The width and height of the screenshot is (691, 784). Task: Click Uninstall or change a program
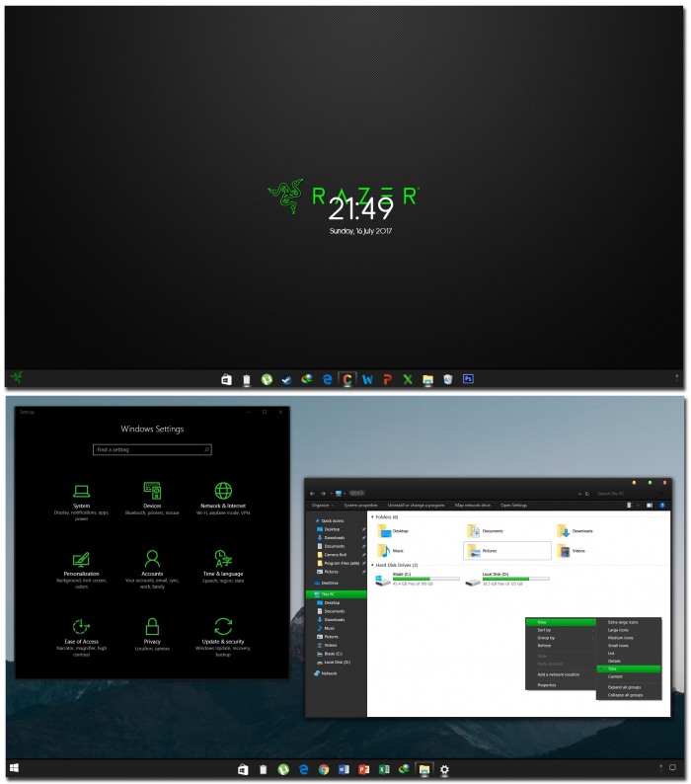416,506
